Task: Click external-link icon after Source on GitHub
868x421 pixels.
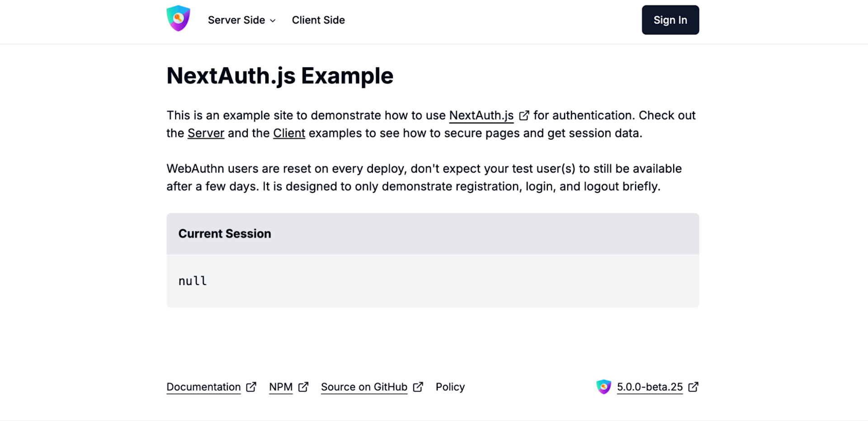Action: click(x=418, y=387)
